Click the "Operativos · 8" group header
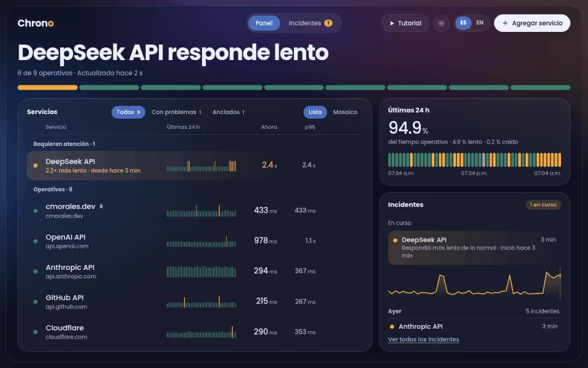The height and width of the screenshot is (368, 588). [x=53, y=190]
